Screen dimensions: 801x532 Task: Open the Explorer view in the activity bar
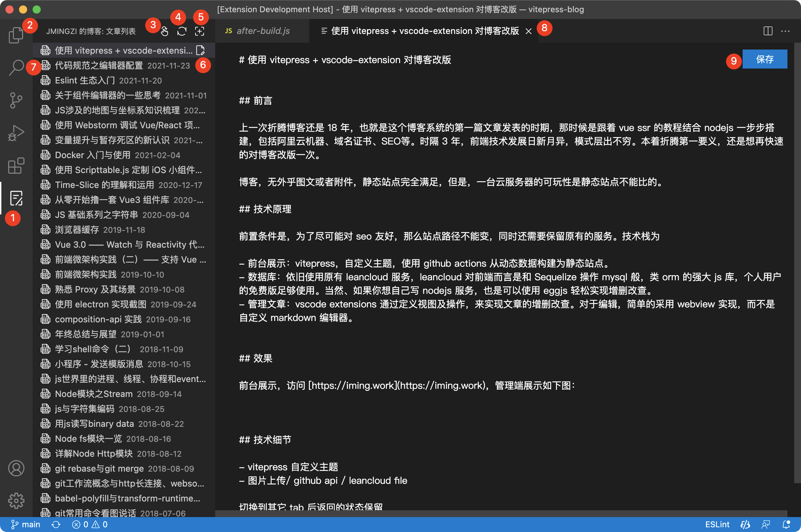[x=16, y=35]
